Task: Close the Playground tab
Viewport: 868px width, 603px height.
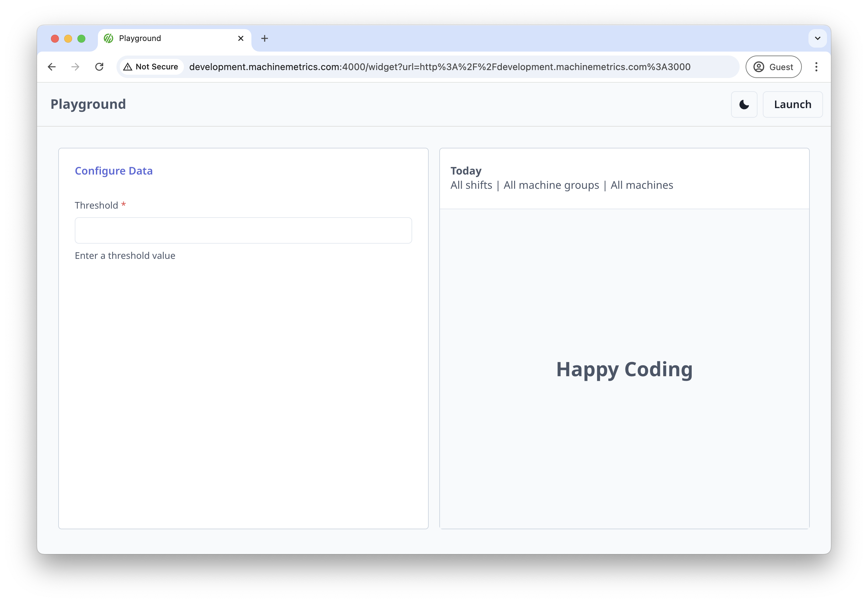Action: coord(240,39)
